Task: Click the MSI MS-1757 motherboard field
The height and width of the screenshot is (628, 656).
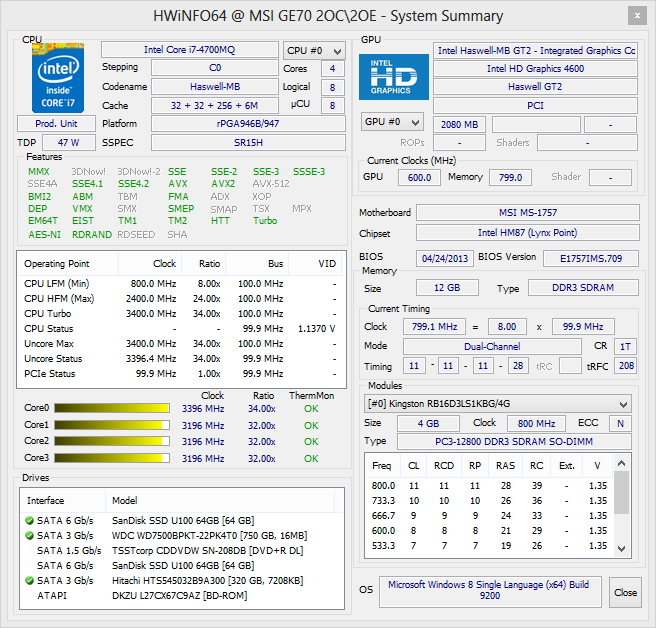Action: pos(528,213)
